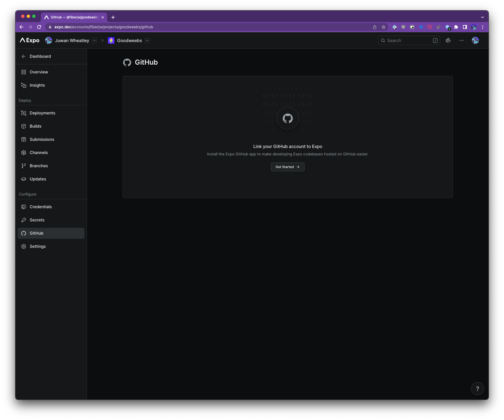Open the Submissions page
This screenshot has height=420, width=504.
51,139
